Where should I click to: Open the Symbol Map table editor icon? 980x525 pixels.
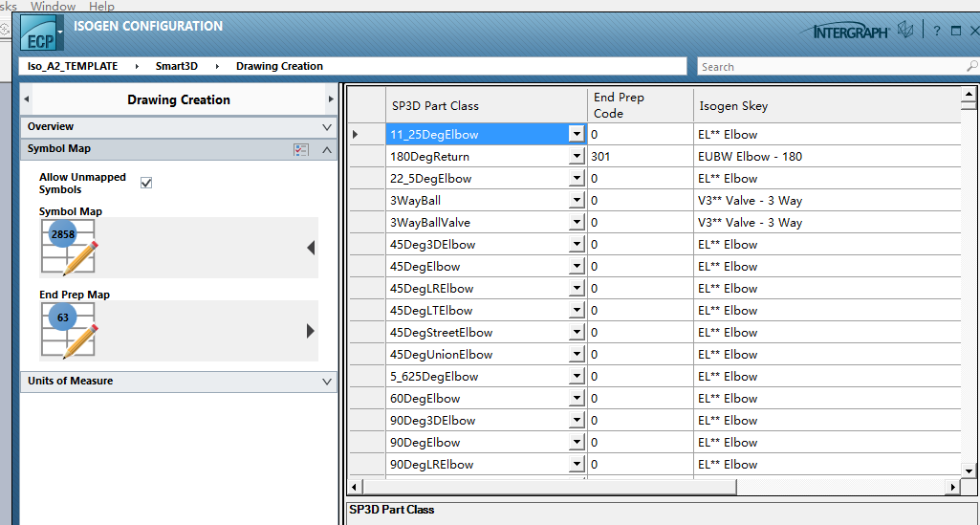70,248
